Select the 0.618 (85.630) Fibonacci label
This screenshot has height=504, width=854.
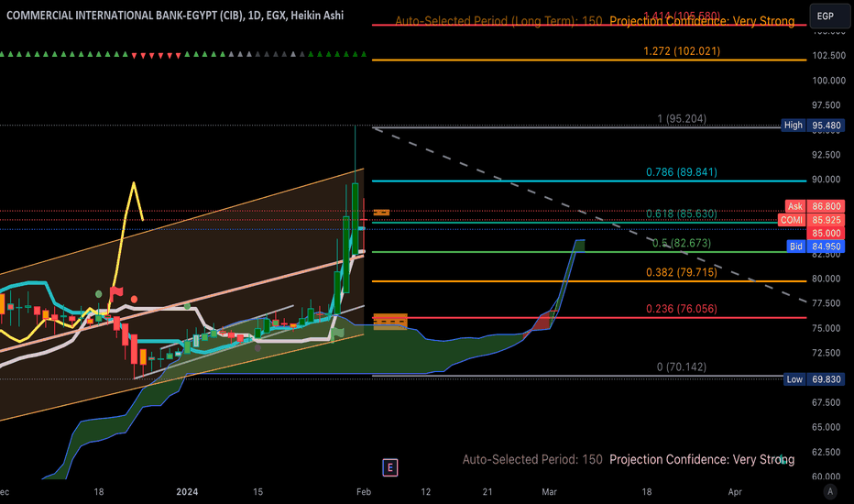pyautogui.click(x=682, y=214)
